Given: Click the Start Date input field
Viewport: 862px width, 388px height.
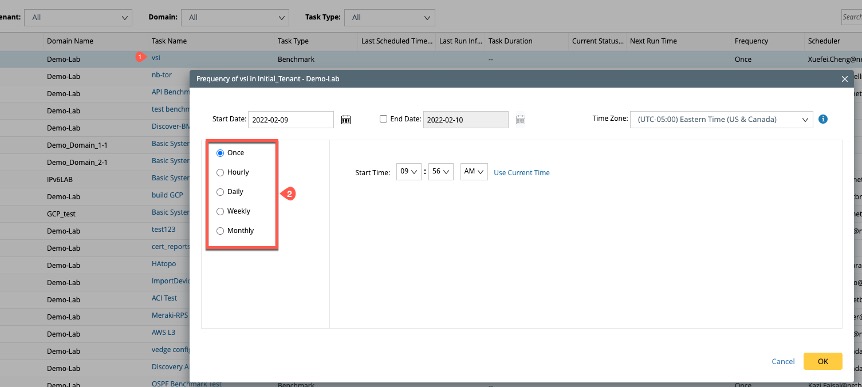Looking at the screenshot, I should tap(291, 119).
